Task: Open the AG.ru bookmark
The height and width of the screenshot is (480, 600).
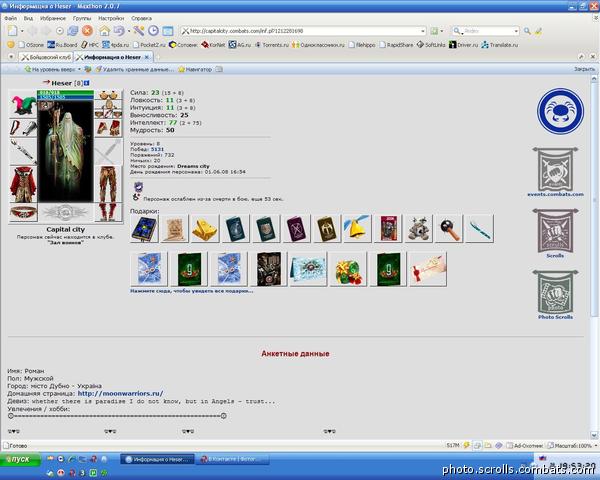Action: pyautogui.click(x=240, y=45)
